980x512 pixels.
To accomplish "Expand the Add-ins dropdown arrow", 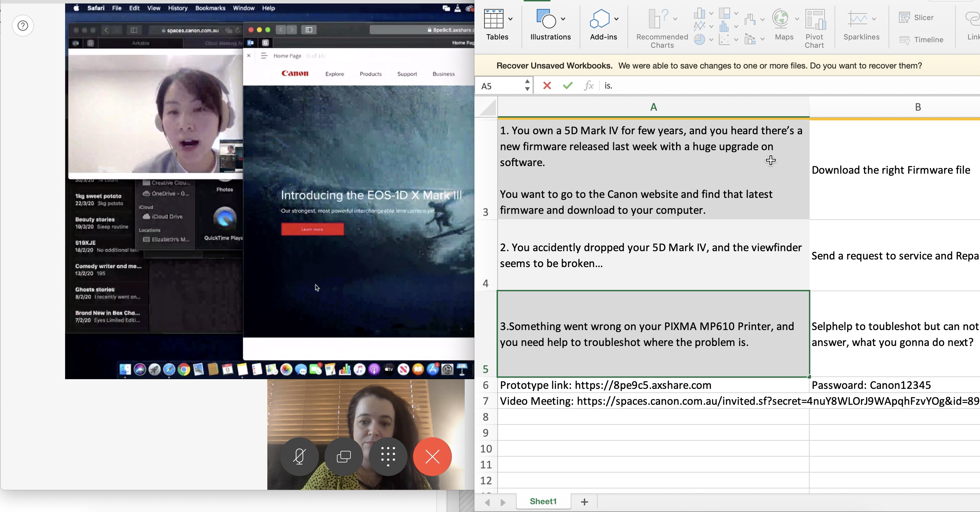I will pyautogui.click(x=616, y=19).
